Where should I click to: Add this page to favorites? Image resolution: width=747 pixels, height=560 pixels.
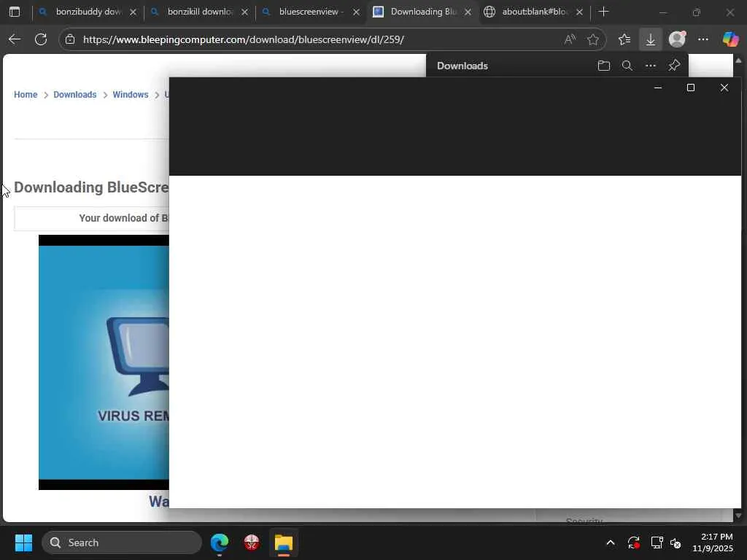point(593,39)
